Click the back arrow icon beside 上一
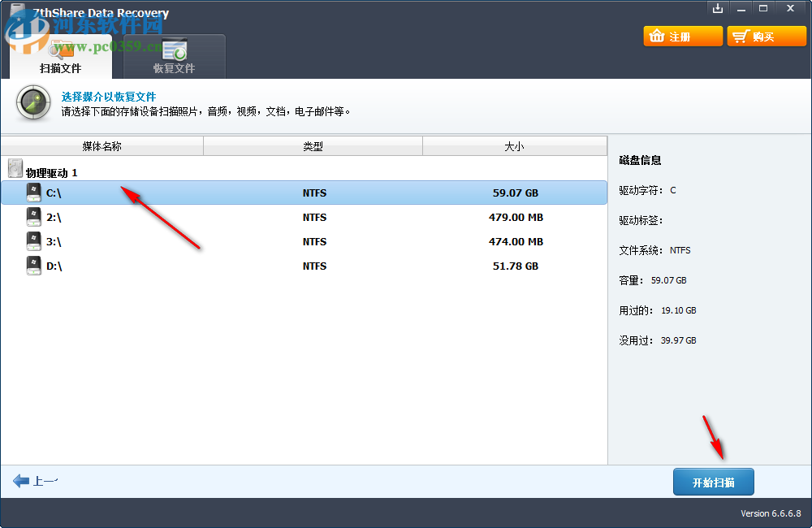This screenshot has width=812, height=528. 21,480
